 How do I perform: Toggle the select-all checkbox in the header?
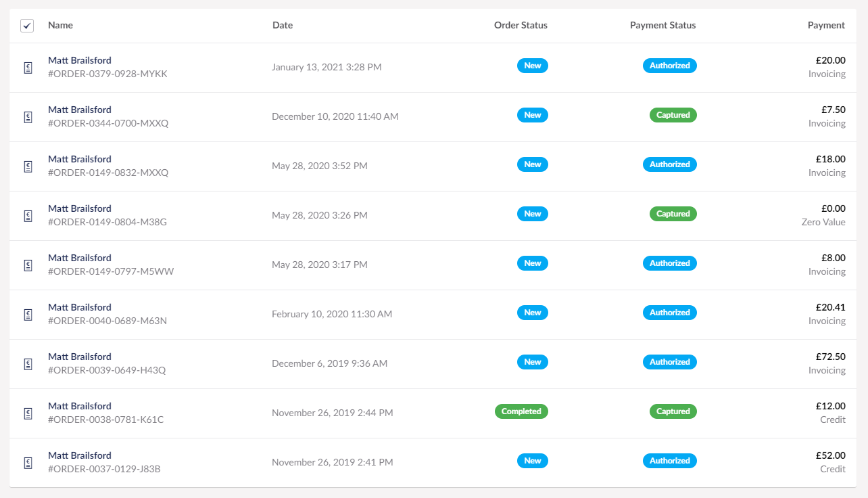[27, 25]
